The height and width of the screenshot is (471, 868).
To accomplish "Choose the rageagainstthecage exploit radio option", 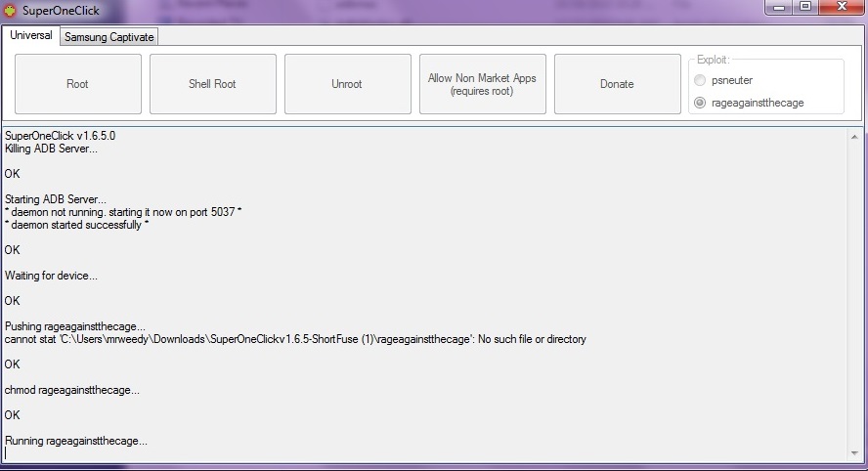I will (699, 103).
